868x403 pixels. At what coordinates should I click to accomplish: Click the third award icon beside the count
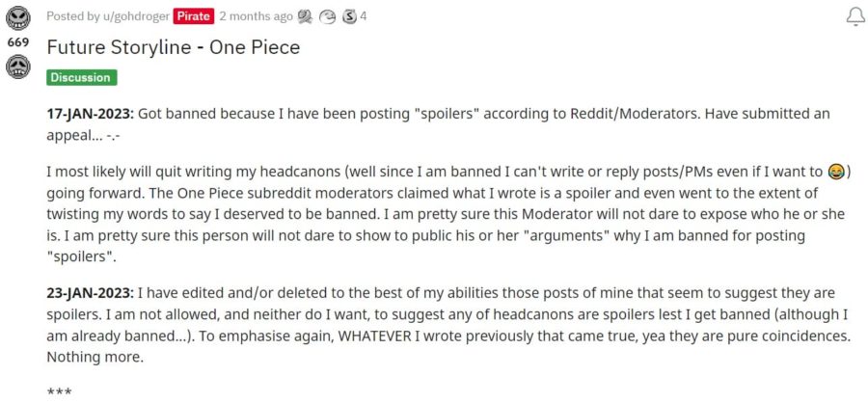(x=349, y=16)
